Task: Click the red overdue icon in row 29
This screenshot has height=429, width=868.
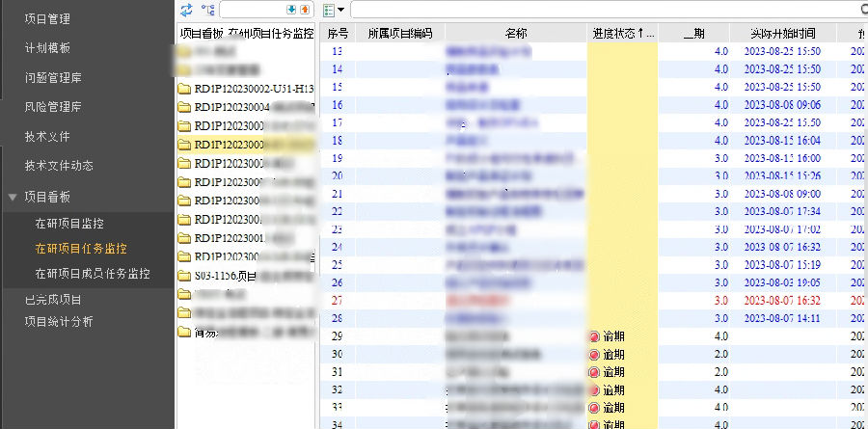Action: click(x=595, y=336)
